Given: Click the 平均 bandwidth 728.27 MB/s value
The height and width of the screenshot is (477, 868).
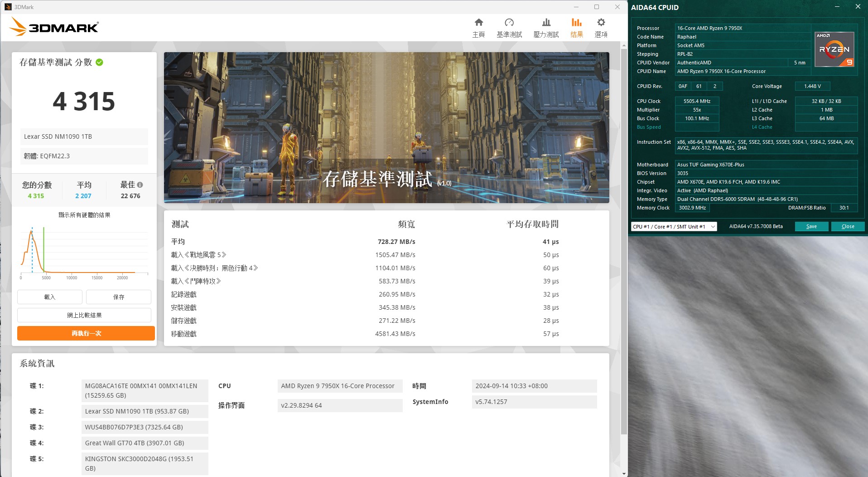Looking at the screenshot, I should (396, 242).
